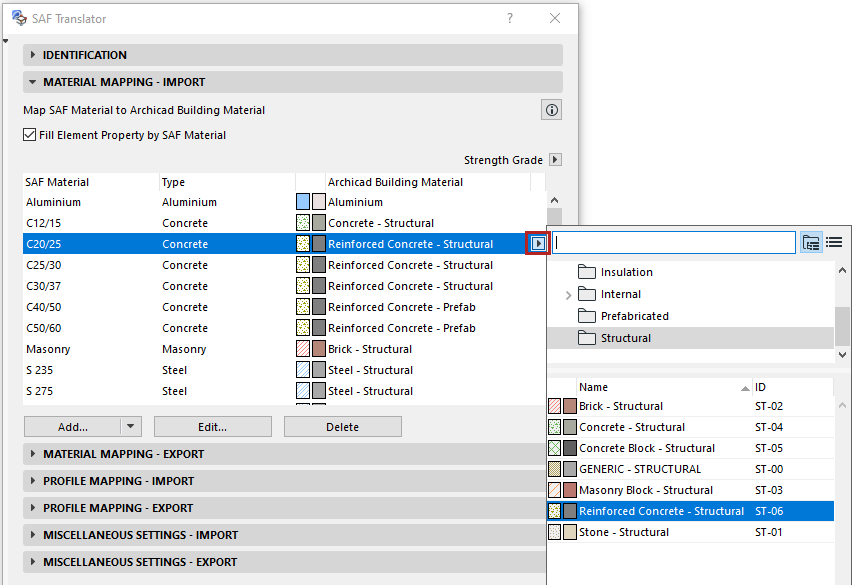The width and height of the screenshot is (854, 585).
Task: Expand MISCELLANEOUS SETTINGS - IMPORT section
Action: pos(284,535)
